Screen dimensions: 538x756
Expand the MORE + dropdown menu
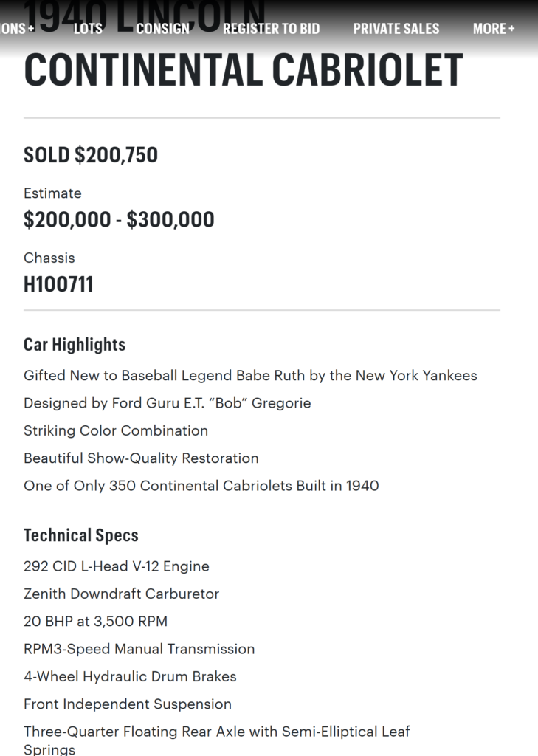point(494,29)
